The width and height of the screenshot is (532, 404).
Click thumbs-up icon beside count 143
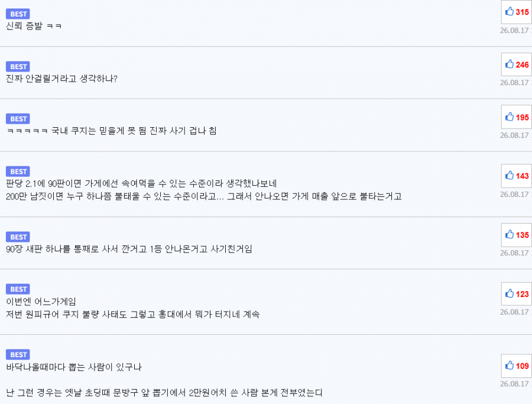(517, 176)
